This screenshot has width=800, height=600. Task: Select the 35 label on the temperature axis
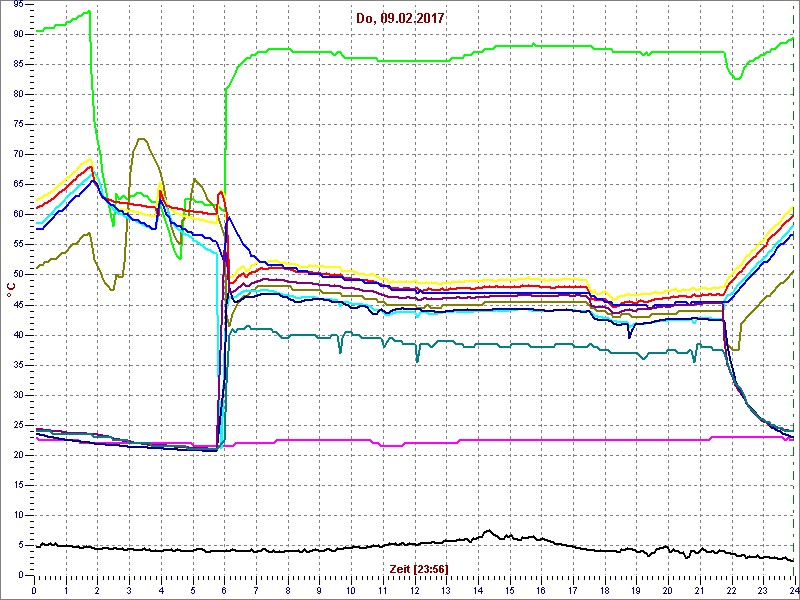(x=17, y=365)
